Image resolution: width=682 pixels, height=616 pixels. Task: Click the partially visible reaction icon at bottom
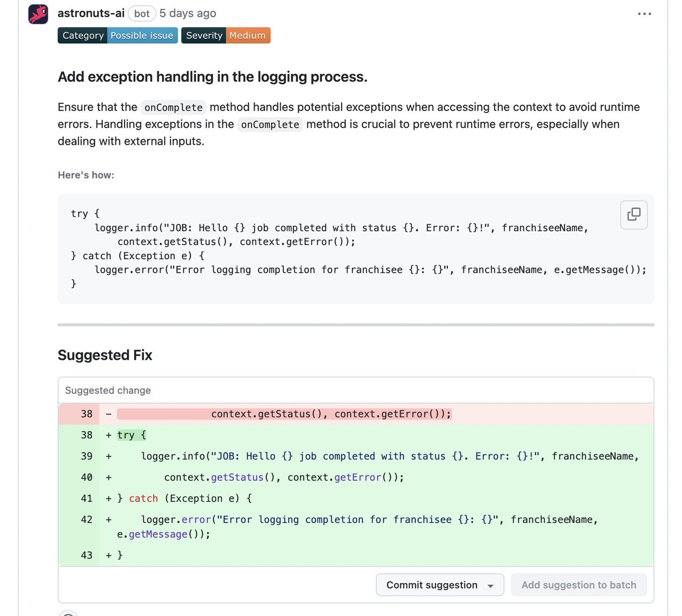point(68,614)
